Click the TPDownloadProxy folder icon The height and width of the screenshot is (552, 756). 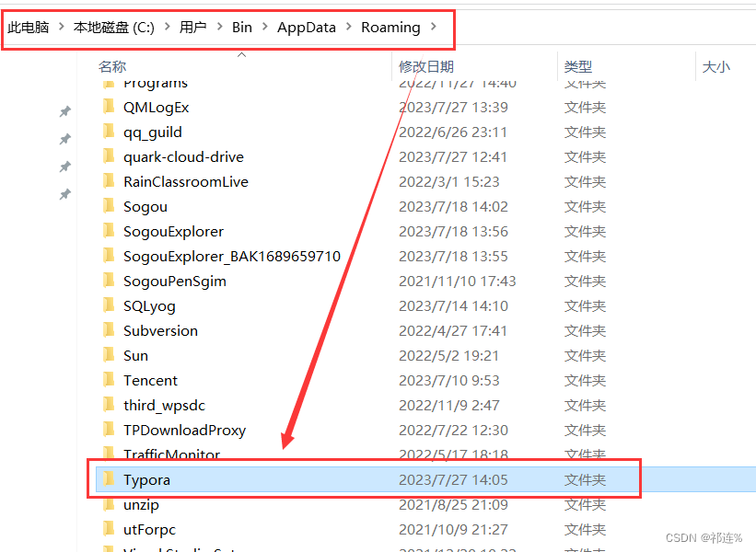108,430
